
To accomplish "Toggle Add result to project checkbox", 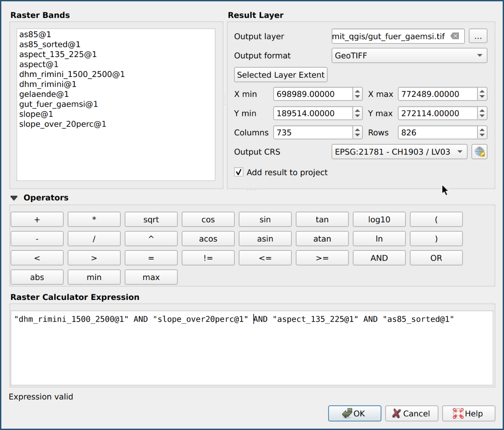I will pyautogui.click(x=239, y=172).
